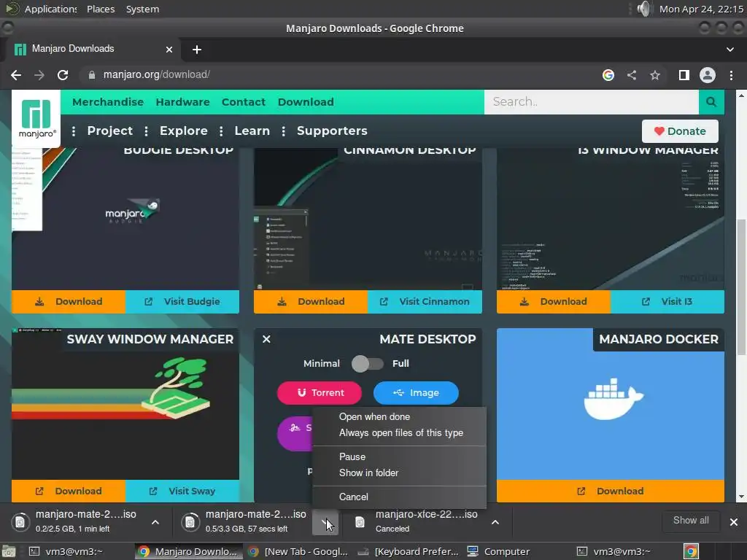Open the Project menu
The width and height of the screenshot is (747, 560).
(110, 131)
